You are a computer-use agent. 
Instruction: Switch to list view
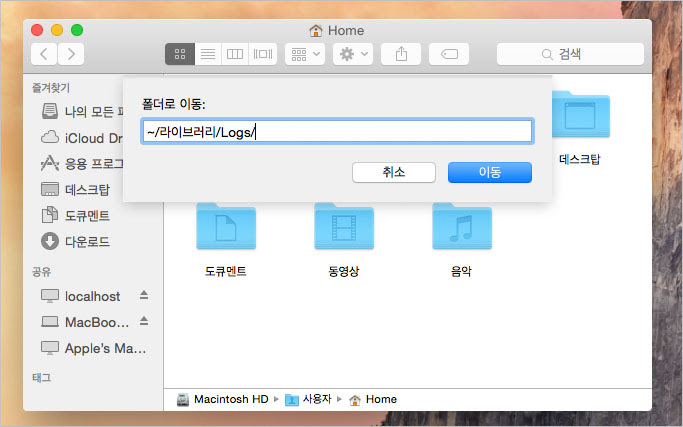pyautogui.click(x=208, y=54)
